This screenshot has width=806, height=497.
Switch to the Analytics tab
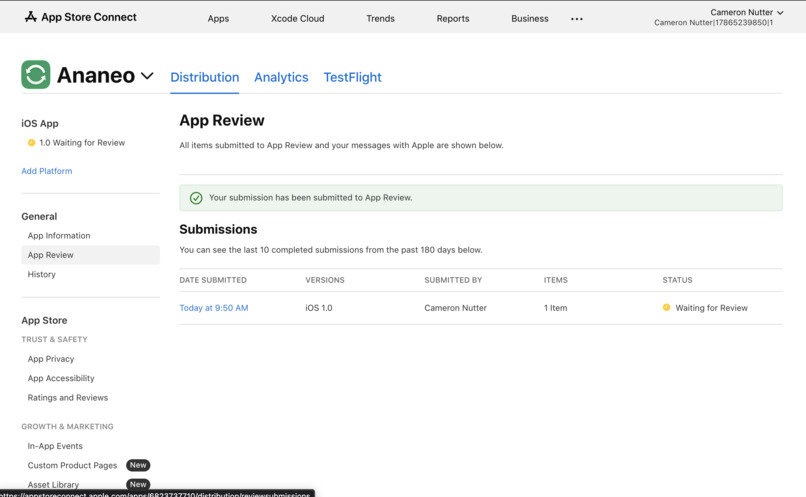click(x=281, y=77)
